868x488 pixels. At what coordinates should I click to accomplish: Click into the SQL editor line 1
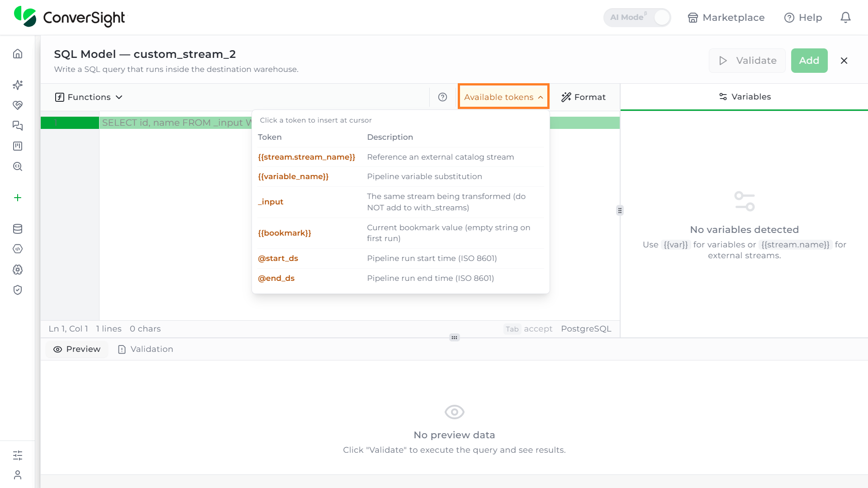click(x=359, y=123)
